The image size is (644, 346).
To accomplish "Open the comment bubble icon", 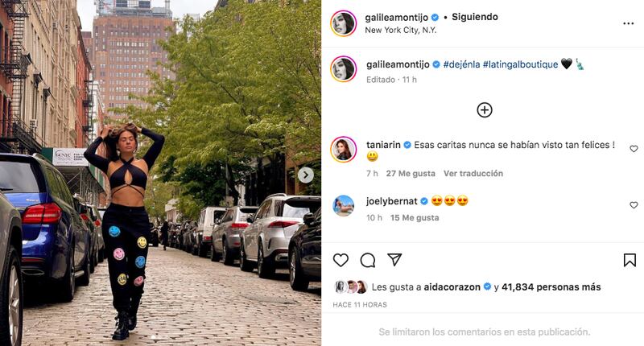I will [368, 260].
